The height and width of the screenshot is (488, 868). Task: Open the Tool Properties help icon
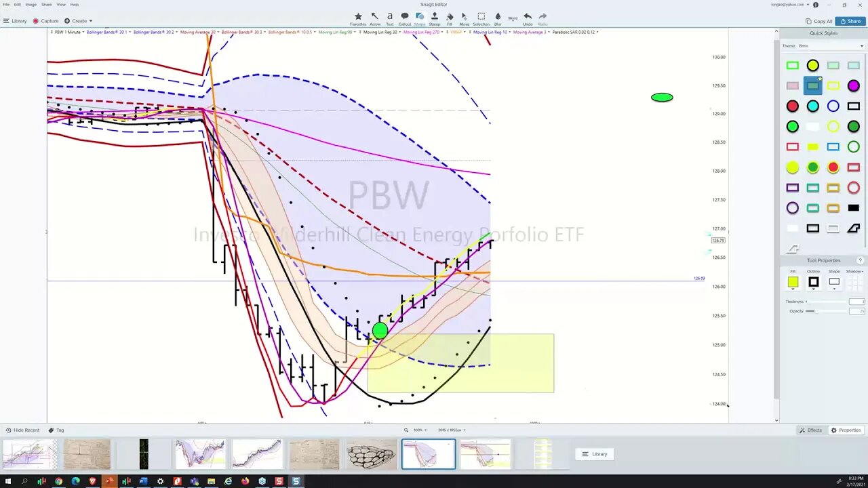861,260
